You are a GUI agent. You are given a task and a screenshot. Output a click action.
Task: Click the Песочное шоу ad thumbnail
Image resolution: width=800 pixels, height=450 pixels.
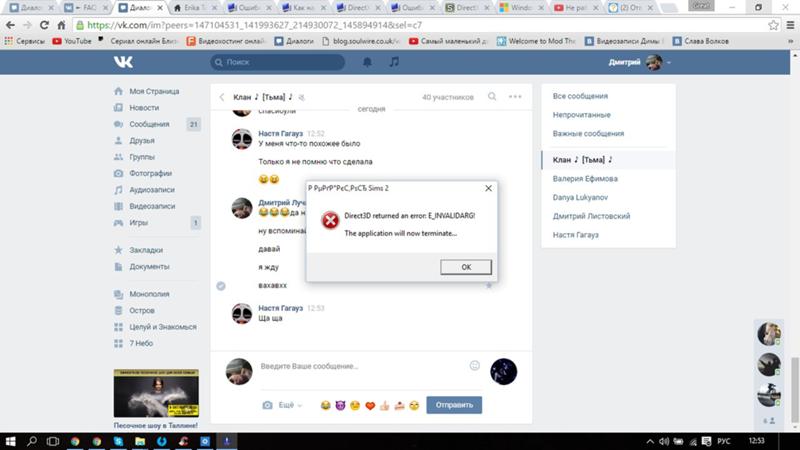click(156, 393)
